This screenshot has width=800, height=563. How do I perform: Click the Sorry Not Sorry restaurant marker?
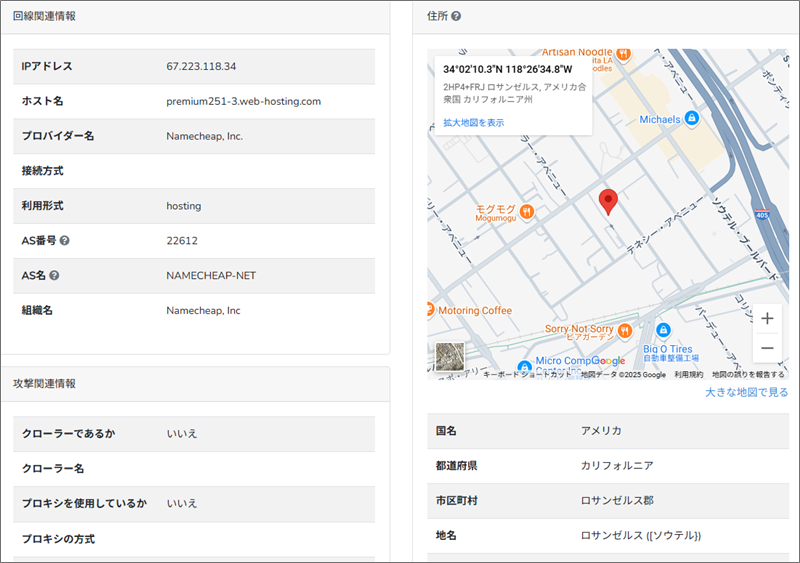(625, 331)
